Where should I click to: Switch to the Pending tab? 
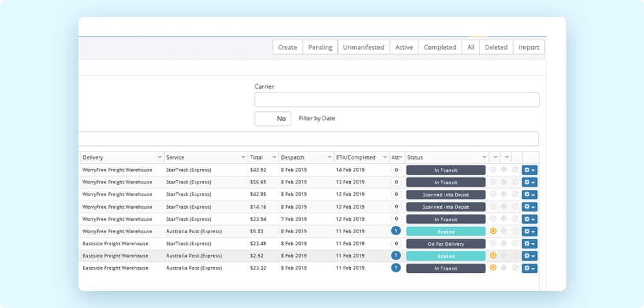320,47
